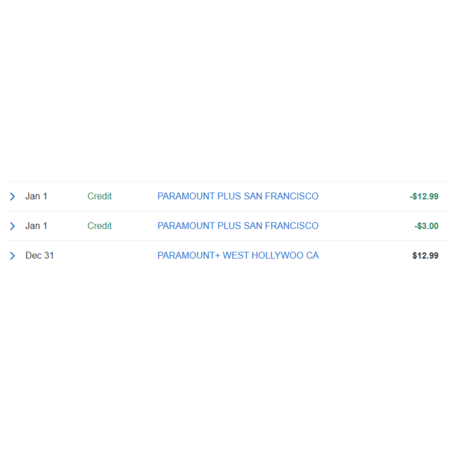Image resolution: width=450 pixels, height=450 pixels.
Task: Expand the Jan 1 -$3.00 transaction chevron
Action: click(x=12, y=226)
